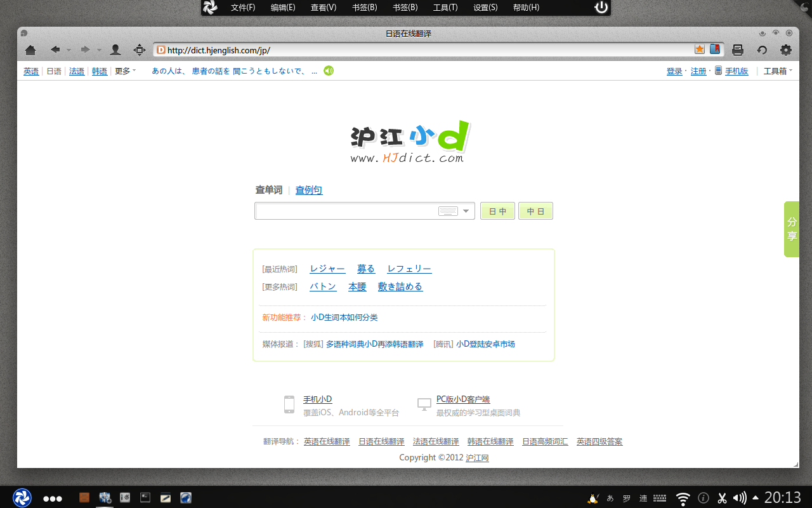Play the Japanese sentence audio speaker icon
Image resolution: width=812 pixels, height=508 pixels.
coord(329,70)
